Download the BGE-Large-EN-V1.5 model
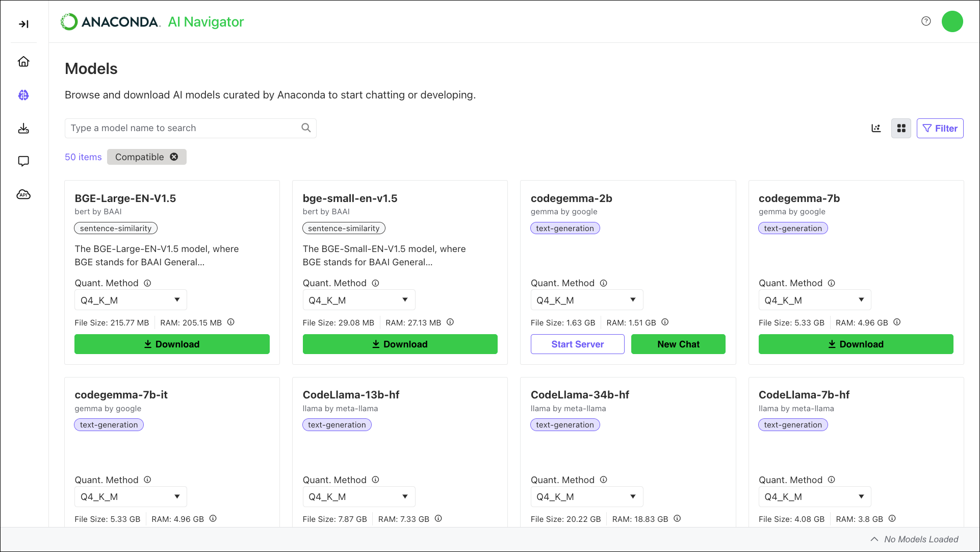 coord(172,344)
